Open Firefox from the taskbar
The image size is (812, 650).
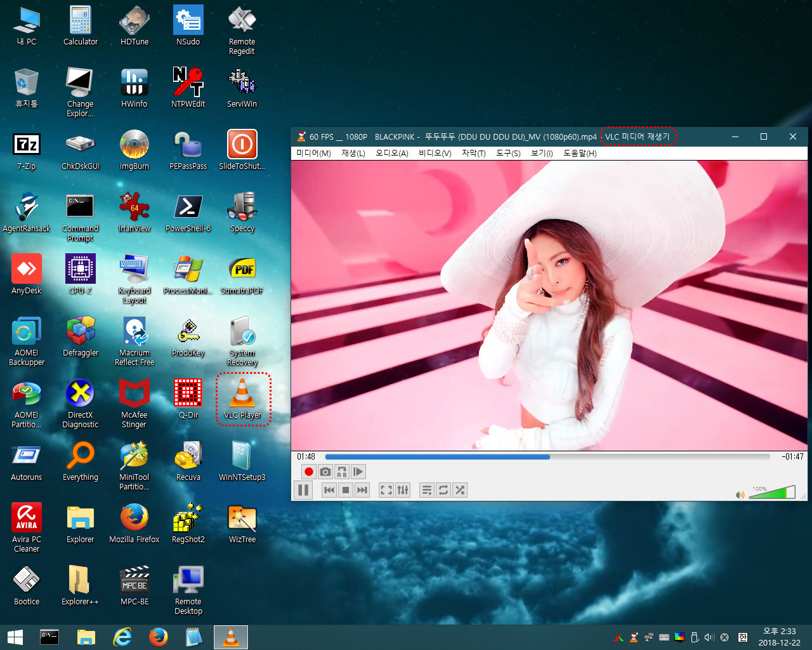159,637
